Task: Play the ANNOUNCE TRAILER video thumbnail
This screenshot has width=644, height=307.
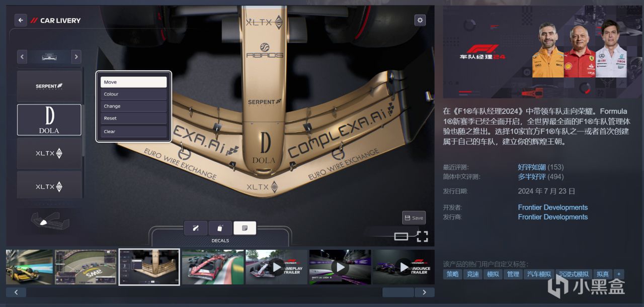Action: [x=404, y=267]
